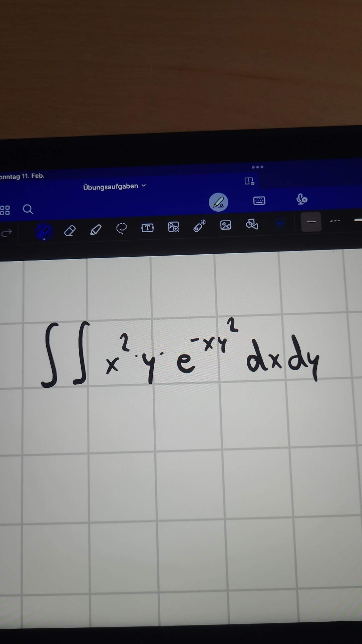The image size is (362, 644).
Task: Open the search magnifier
Action: pyautogui.click(x=28, y=209)
